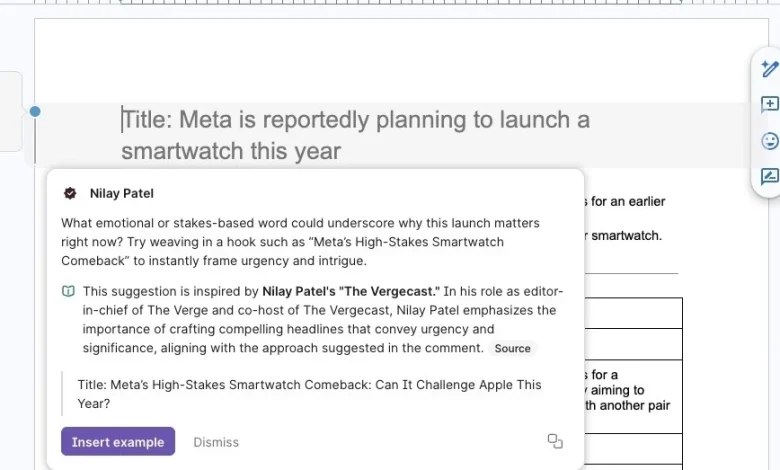This screenshot has height=470, width=780.
Task: Click the horizontal ruler above the page
Action: [400, 3]
